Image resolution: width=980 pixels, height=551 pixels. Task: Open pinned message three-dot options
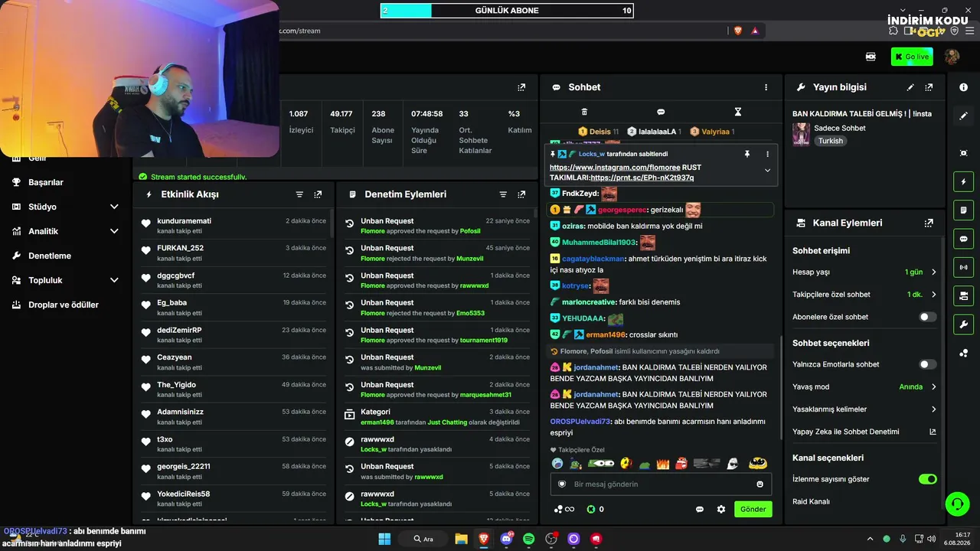tap(768, 154)
